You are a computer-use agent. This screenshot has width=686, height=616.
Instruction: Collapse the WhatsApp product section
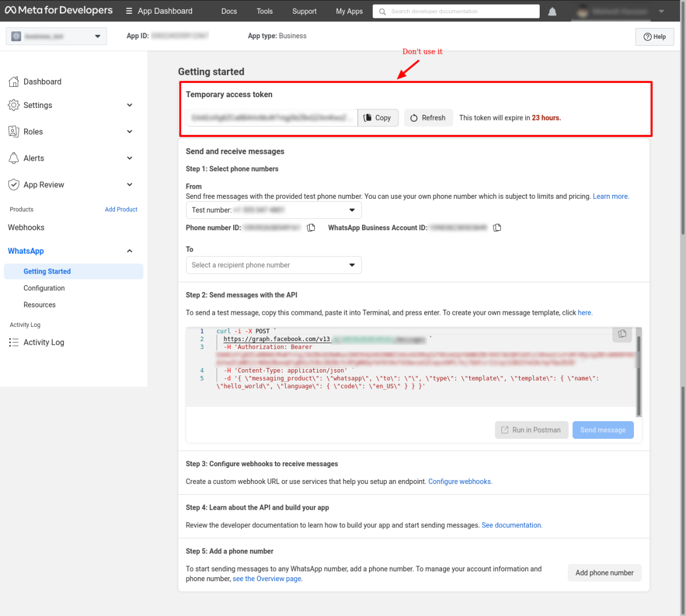click(130, 251)
